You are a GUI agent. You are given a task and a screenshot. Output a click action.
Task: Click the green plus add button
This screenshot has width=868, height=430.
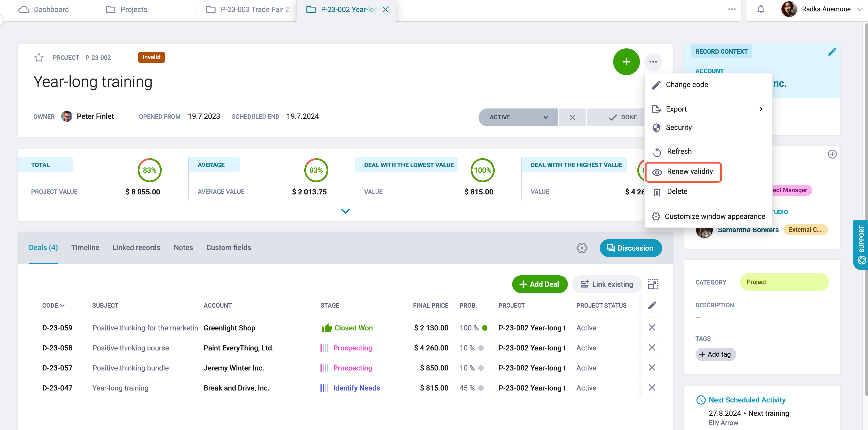626,62
